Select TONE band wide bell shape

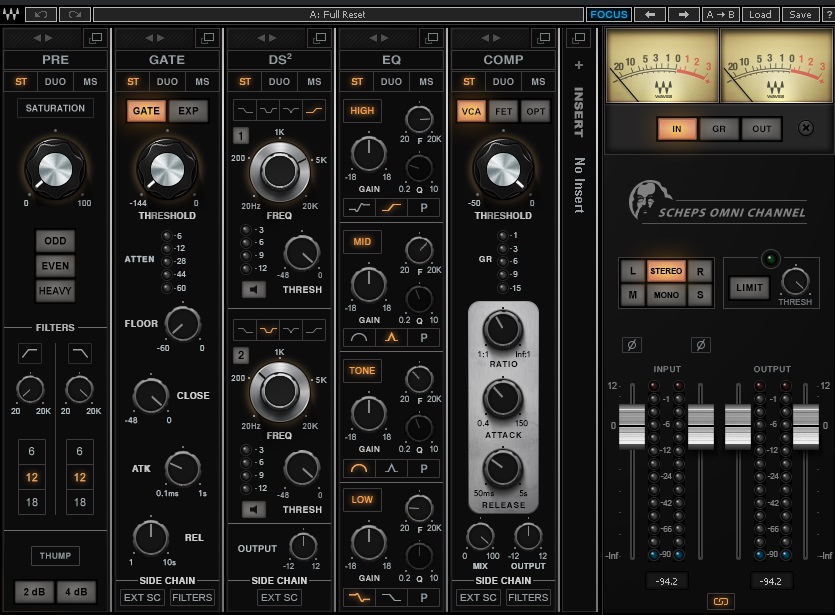(x=359, y=469)
